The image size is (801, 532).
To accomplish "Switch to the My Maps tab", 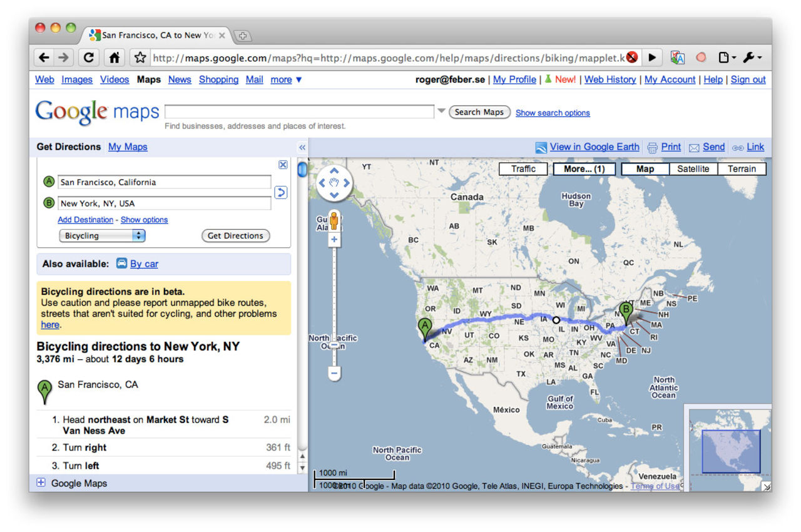I will 128,146.
